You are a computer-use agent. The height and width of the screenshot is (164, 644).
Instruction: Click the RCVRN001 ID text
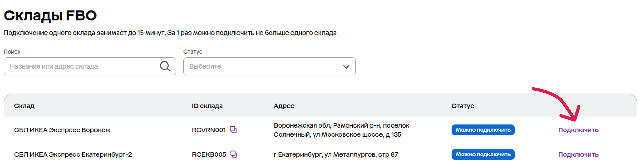point(209,130)
